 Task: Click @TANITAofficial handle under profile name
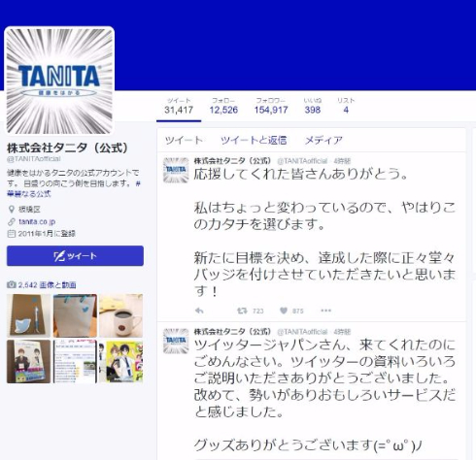pyautogui.click(x=34, y=159)
